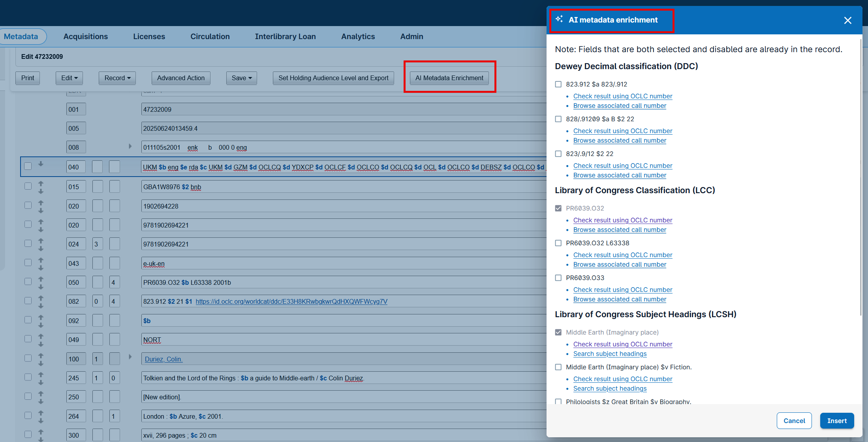Select the PR6039.O32 L63338 checkbox
Image resolution: width=868 pixels, height=442 pixels.
pyautogui.click(x=558, y=243)
